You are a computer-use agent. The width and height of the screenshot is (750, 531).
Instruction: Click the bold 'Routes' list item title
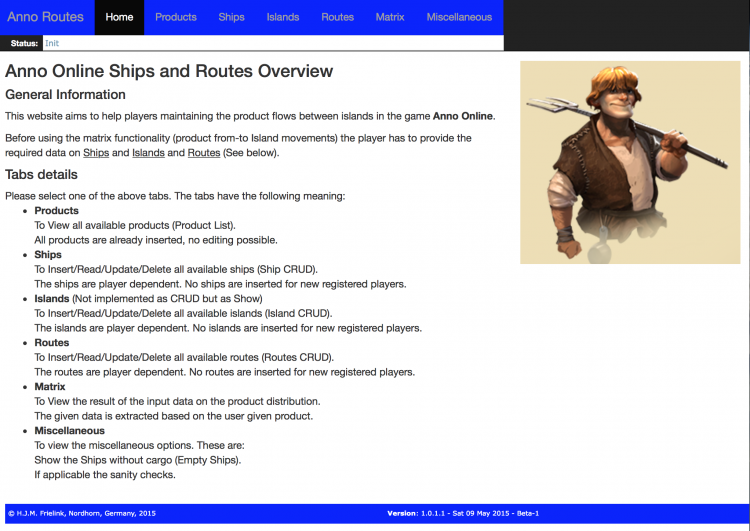coord(52,343)
